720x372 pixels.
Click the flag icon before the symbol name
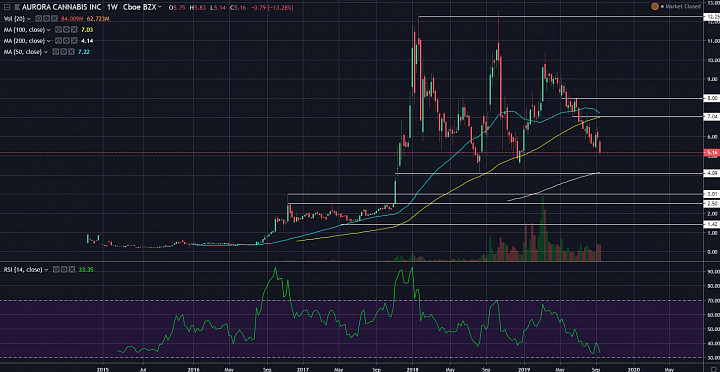coord(17,7)
